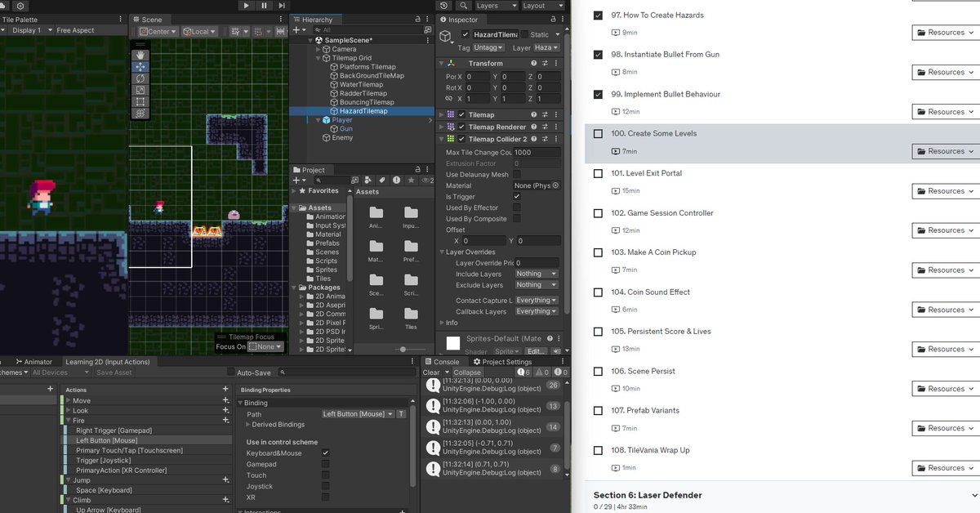980x513 pixels.
Task: Select the Move tool in Scene
Action: click(x=140, y=66)
